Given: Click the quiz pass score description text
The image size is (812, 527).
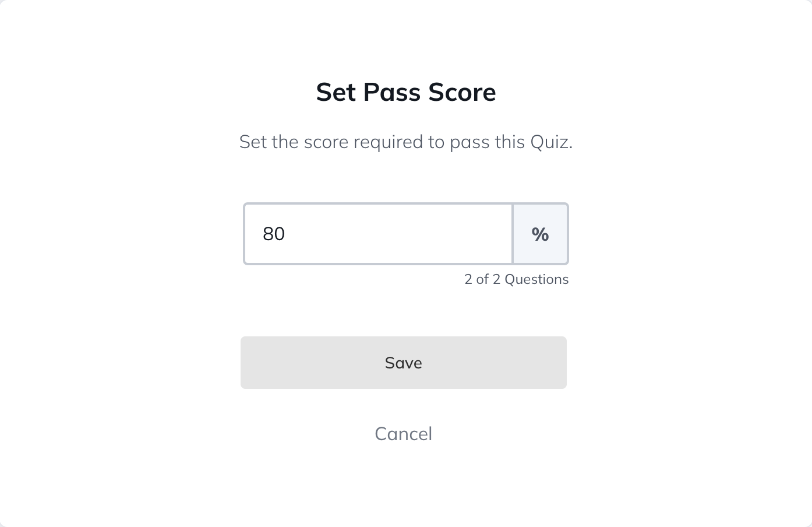Looking at the screenshot, I should (406, 142).
